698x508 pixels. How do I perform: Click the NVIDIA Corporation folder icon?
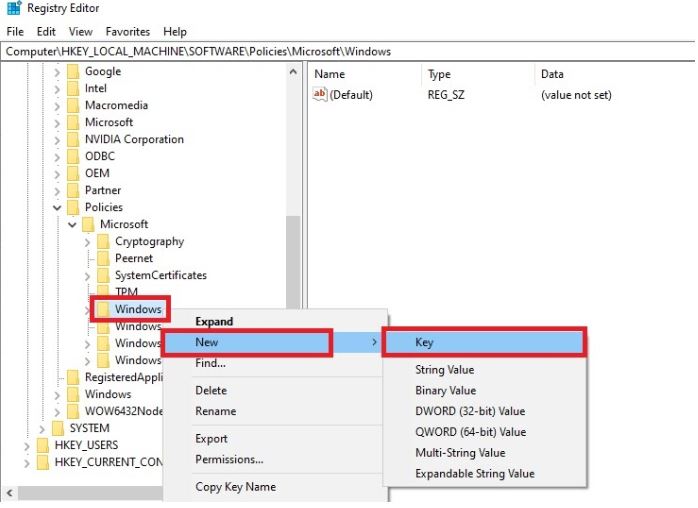pos(73,139)
